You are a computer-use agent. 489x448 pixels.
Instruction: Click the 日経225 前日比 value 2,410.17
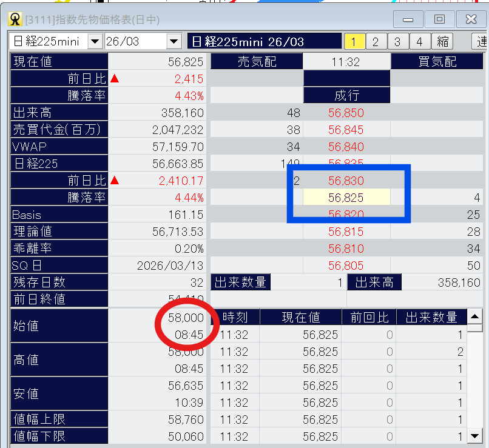181,181
